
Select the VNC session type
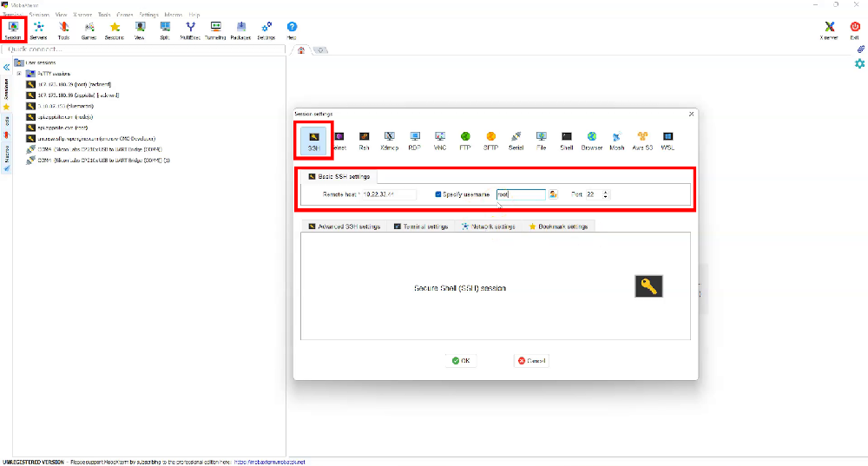click(440, 141)
